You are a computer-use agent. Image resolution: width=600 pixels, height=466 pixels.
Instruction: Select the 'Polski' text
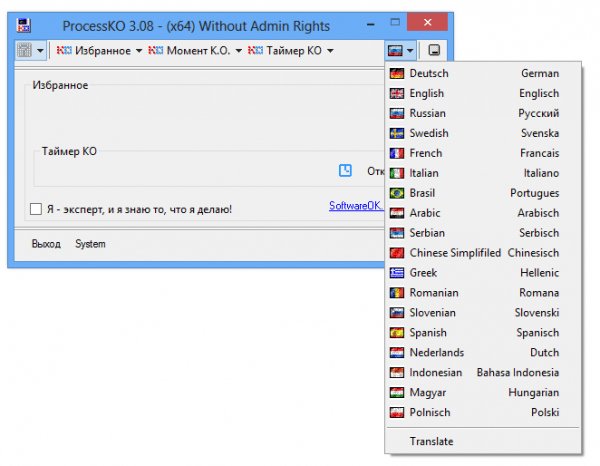[545, 412]
